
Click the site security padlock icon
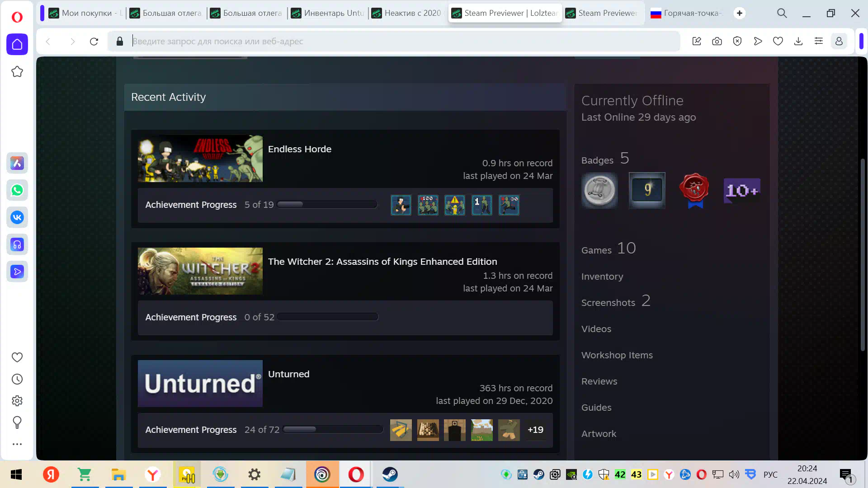120,42
